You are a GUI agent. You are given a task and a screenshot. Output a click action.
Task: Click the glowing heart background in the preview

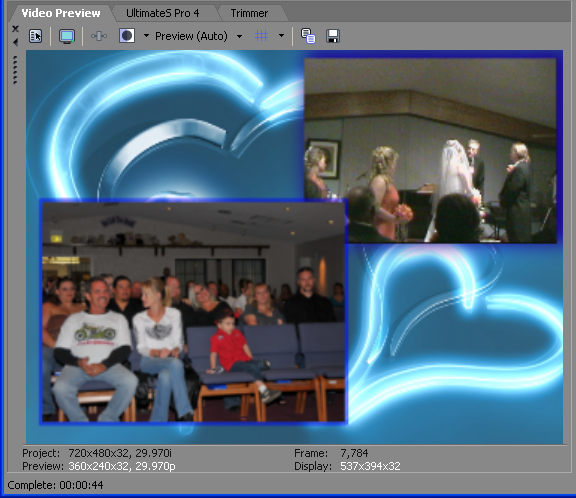click(456, 331)
